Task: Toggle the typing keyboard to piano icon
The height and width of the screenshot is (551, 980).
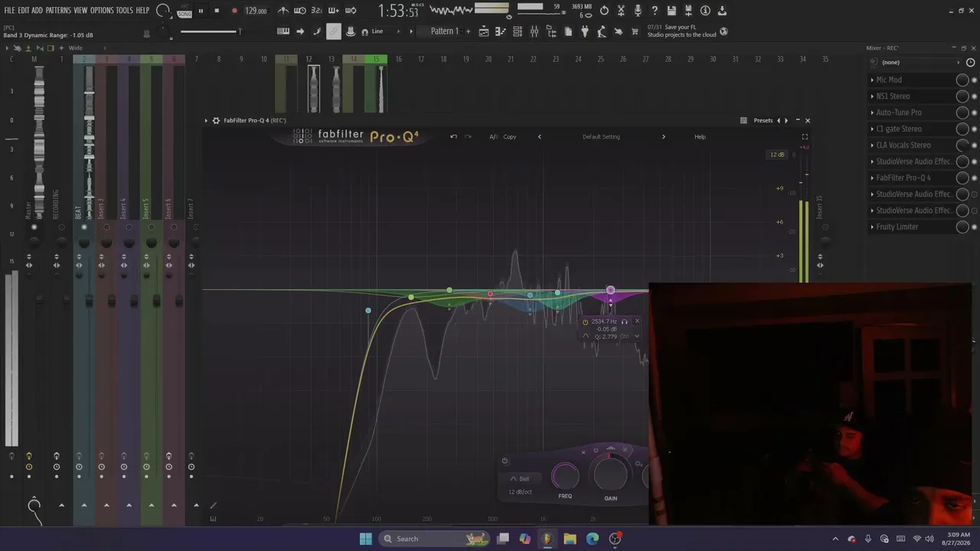Action: pyautogui.click(x=283, y=31)
